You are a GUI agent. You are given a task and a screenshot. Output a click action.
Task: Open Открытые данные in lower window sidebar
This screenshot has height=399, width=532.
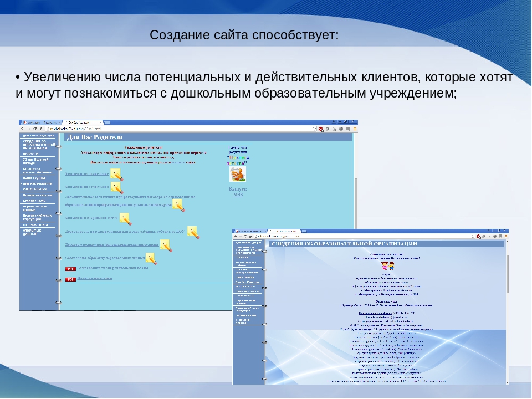243,321
